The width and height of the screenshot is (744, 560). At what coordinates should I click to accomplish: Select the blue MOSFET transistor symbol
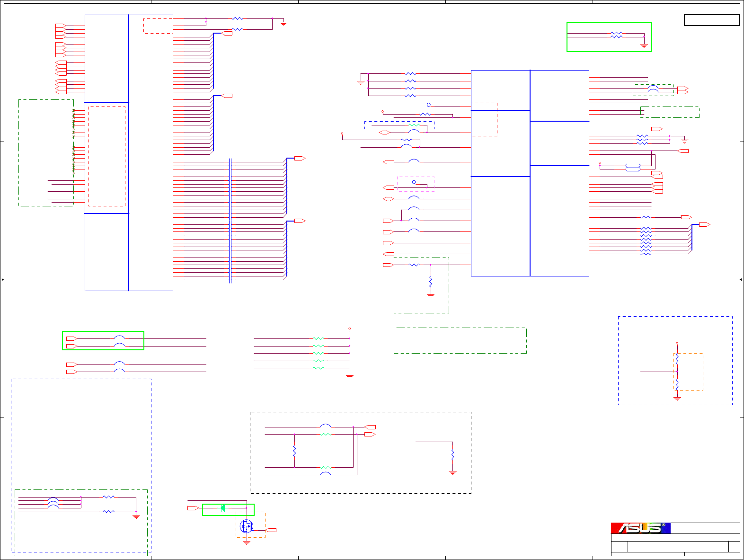point(246,526)
